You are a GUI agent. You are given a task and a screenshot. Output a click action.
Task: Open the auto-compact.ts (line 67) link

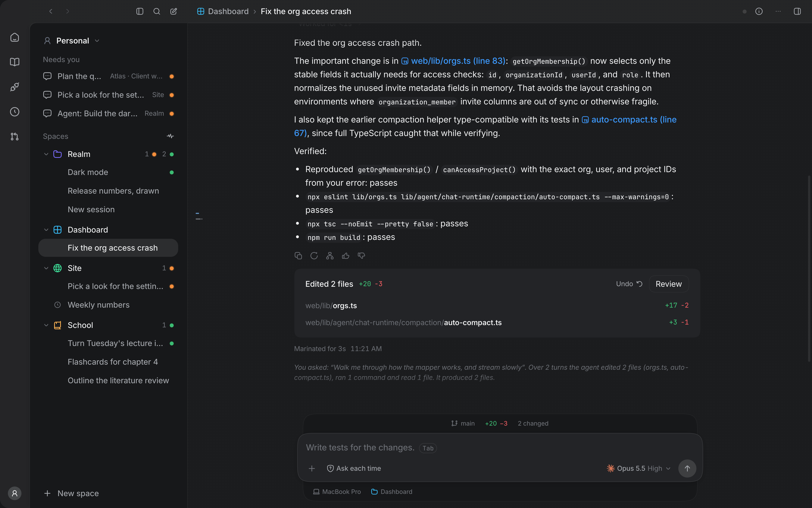tap(629, 120)
